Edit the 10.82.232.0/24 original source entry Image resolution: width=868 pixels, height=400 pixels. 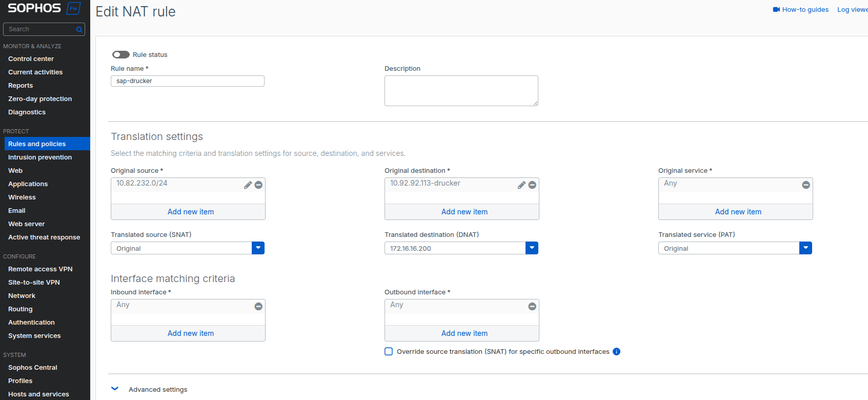point(248,185)
